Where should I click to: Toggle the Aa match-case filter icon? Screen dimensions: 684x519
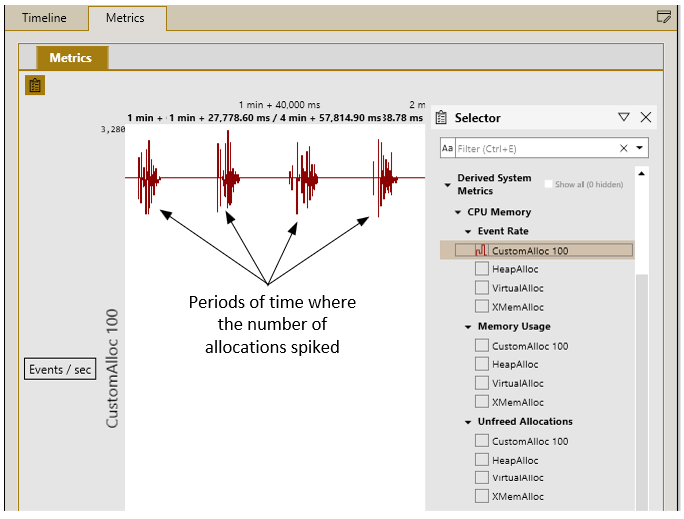coord(447,148)
